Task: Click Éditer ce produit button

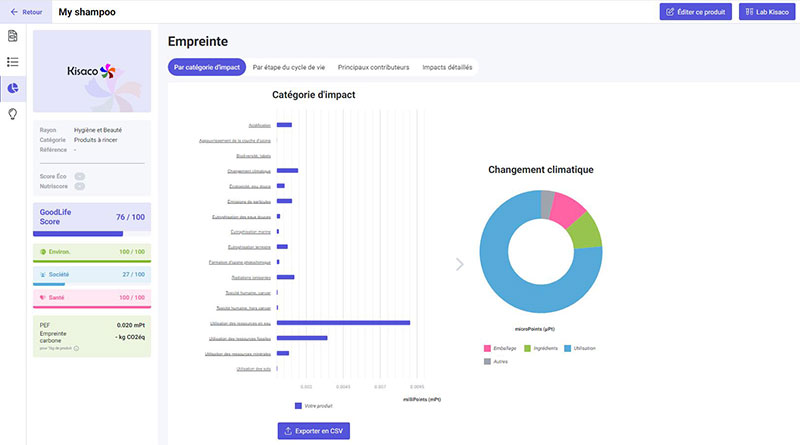Action: pos(695,12)
